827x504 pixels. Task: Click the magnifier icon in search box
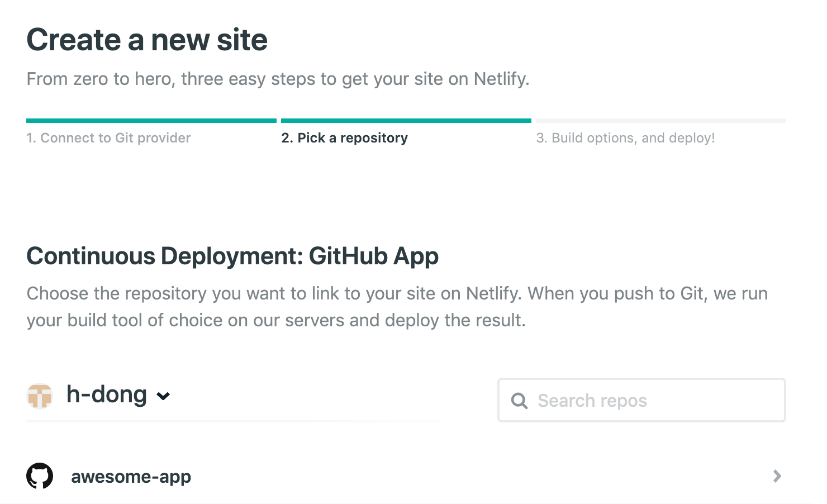pos(519,401)
